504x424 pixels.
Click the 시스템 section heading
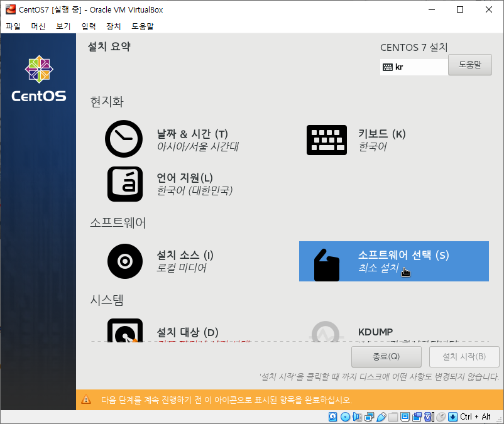pyautogui.click(x=107, y=300)
